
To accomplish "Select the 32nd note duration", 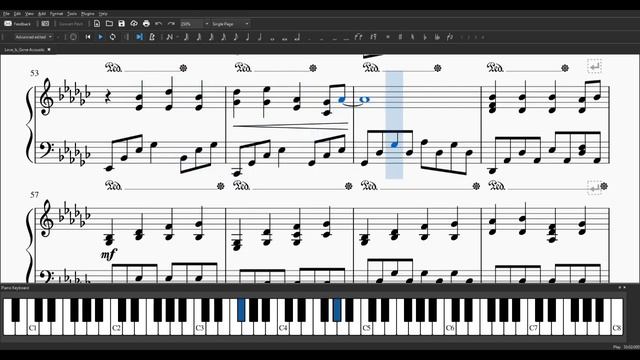I will click(211, 37).
